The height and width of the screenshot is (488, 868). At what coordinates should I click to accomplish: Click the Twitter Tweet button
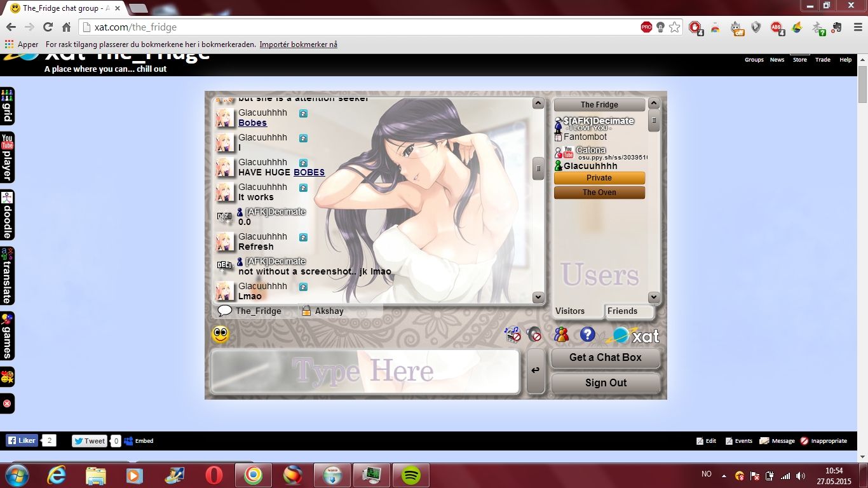[x=89, y=441]
